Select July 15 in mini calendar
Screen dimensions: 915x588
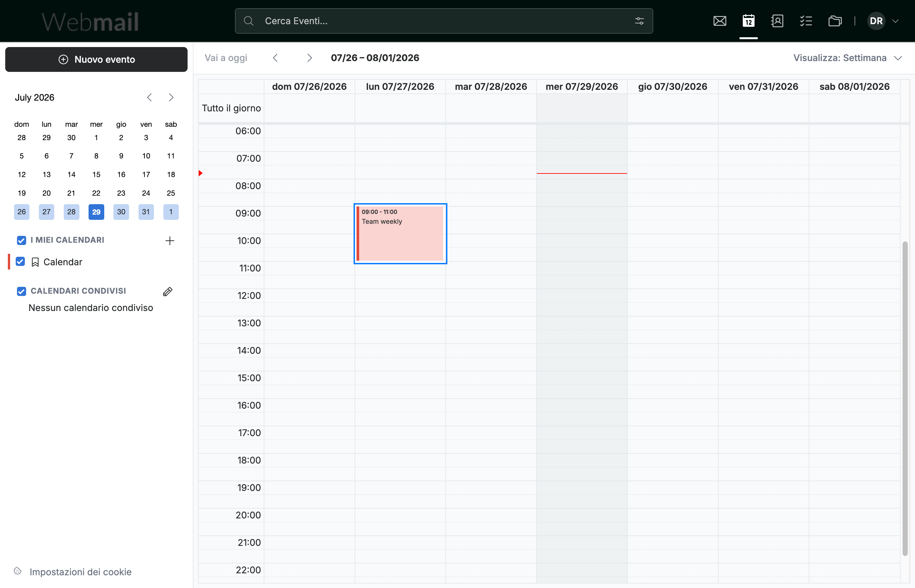[96, 174]
